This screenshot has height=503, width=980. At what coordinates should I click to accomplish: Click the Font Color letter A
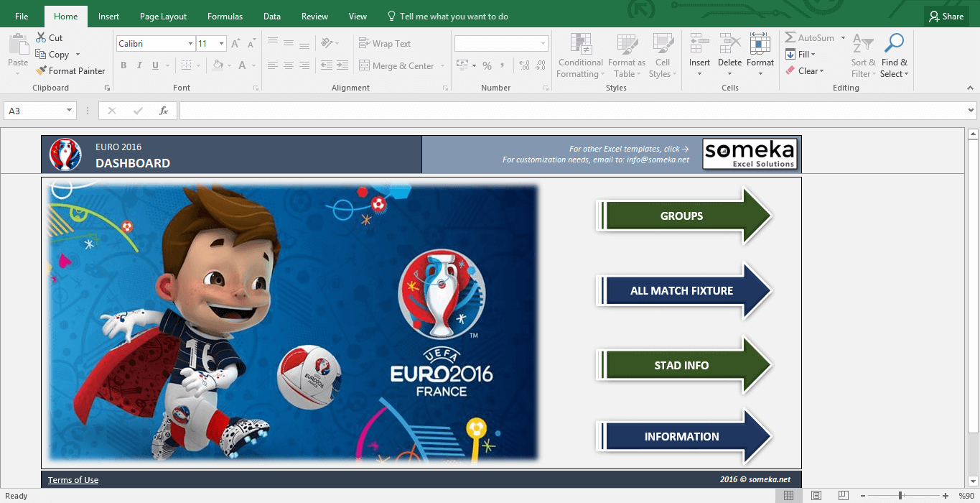click(x=243, y=65)
